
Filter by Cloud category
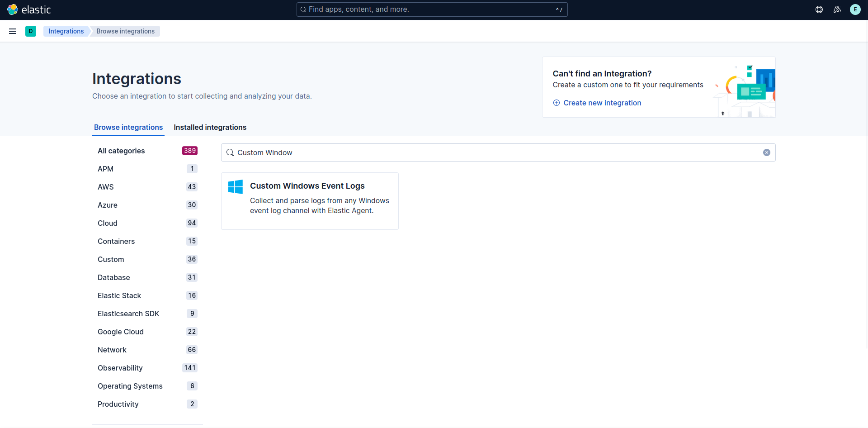(x=147, y=223)
